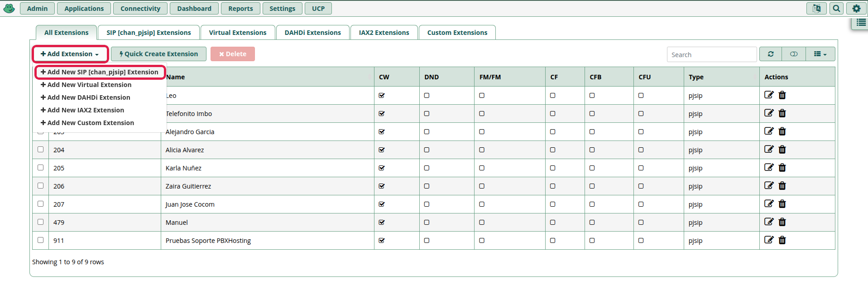
Task: Sort table by Type column header
Action: pyautogui.click(x=721, y=77)
